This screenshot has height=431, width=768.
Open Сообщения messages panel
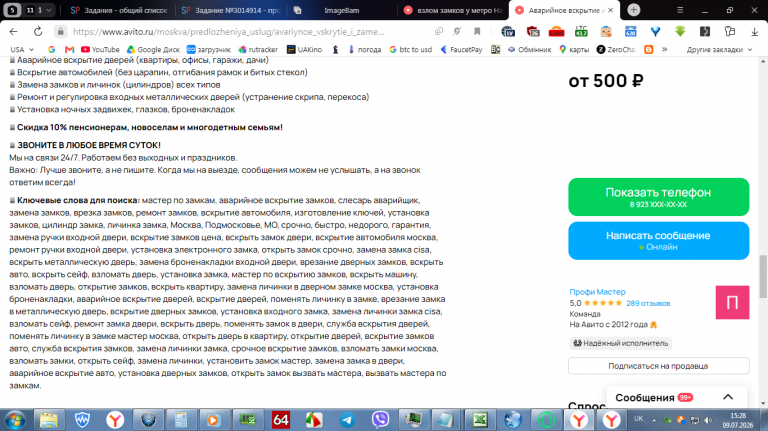(x=677, y=398)
